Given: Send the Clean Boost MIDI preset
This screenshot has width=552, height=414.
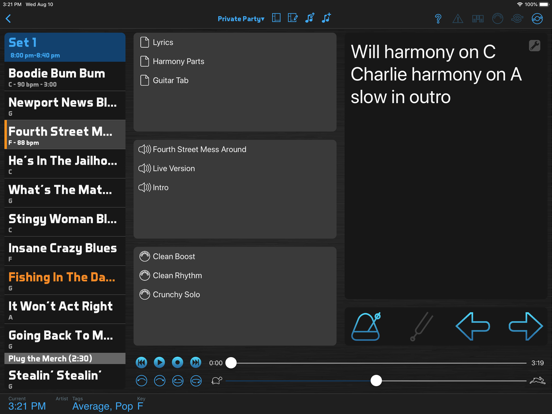Looking at the screenshot, I should (x=235, y=256).
